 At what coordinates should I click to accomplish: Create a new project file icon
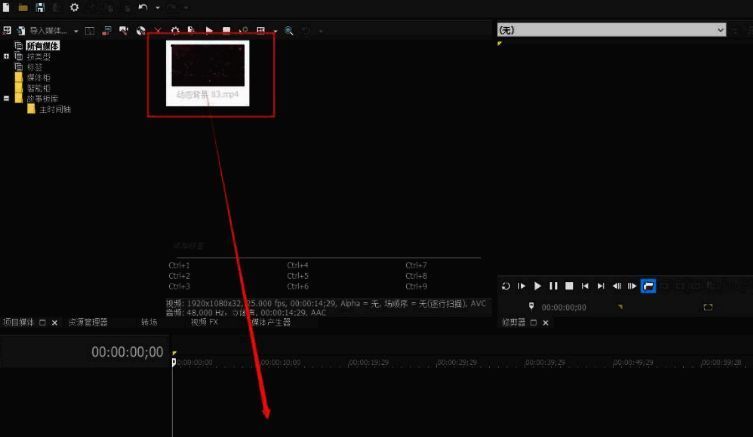click(6, 7)
